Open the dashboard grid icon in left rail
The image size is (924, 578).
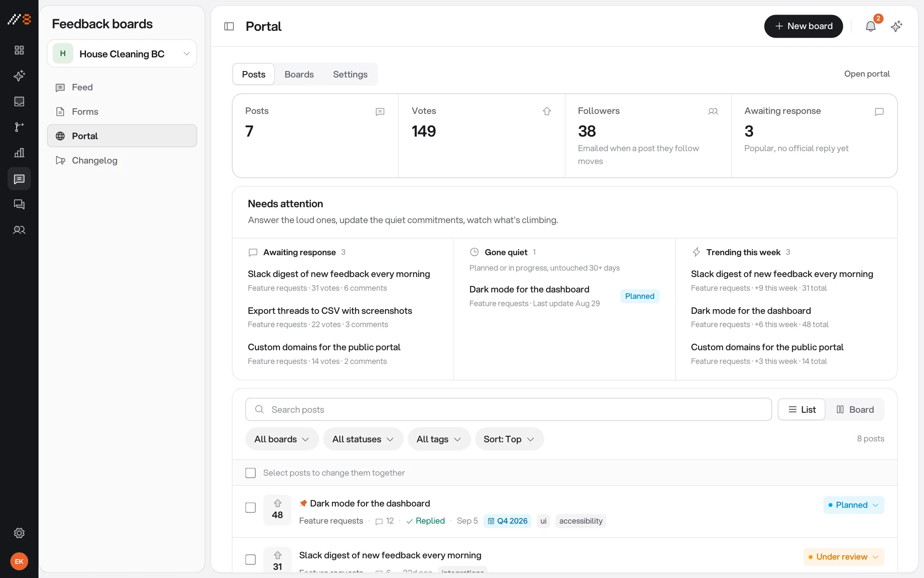click(x=19, y=50)
